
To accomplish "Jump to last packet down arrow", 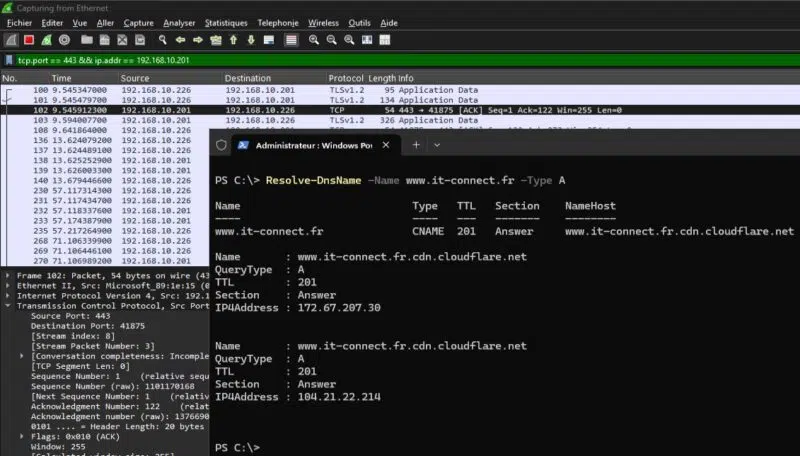I will click(251, 40).
